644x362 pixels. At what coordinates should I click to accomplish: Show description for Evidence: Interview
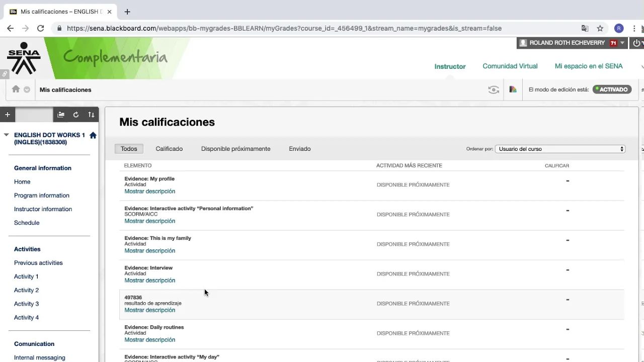click(149, 281)
